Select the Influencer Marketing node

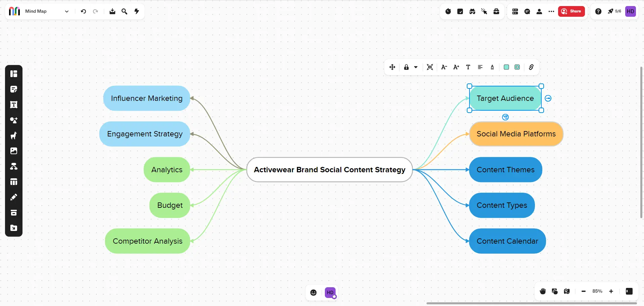coord(147,98)
